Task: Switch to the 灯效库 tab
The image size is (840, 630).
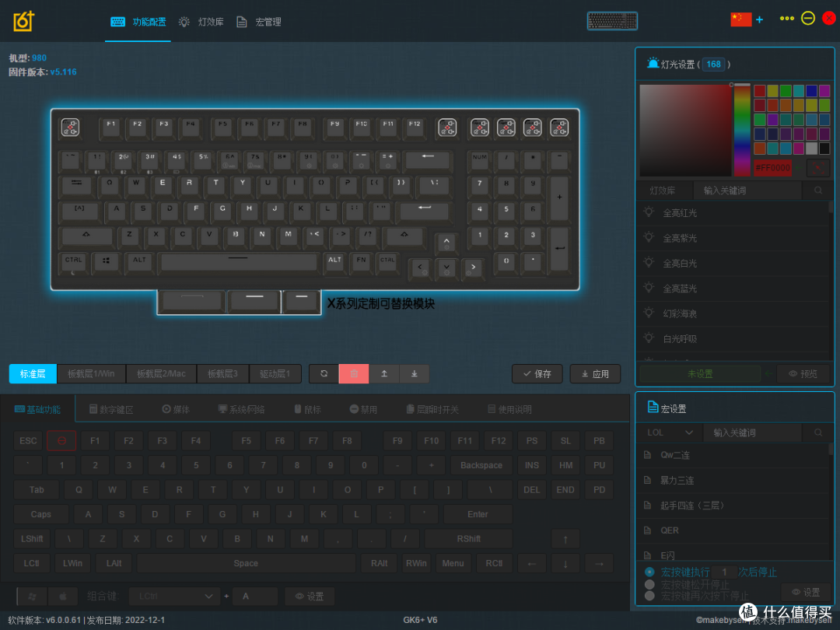Action: [201, 22]
